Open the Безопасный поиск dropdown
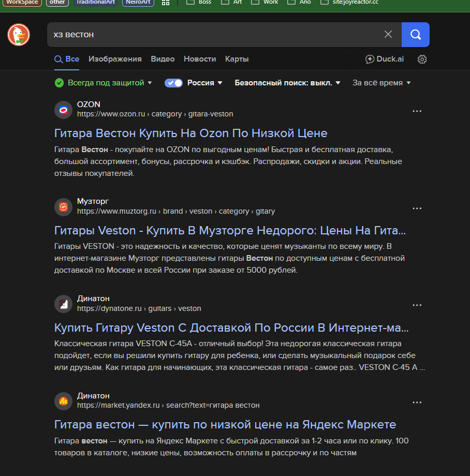 tap(287, 83)
